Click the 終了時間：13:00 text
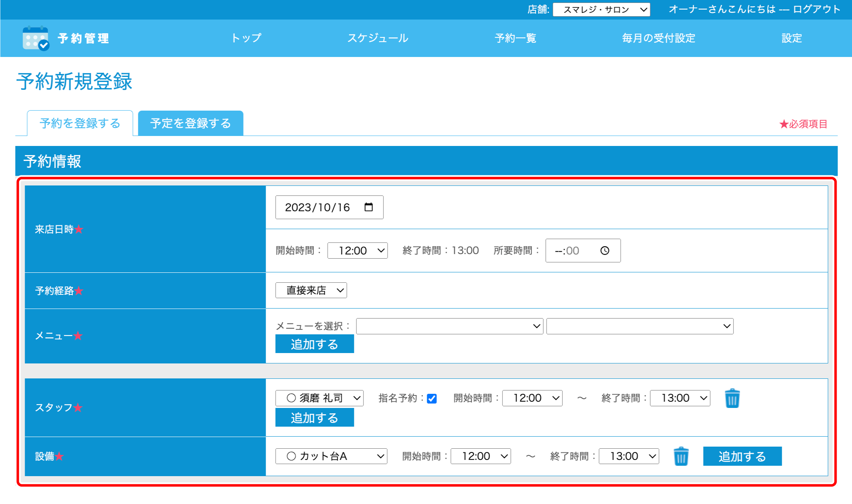The height and width of the screenshot is (504, 852). point(440,251)
